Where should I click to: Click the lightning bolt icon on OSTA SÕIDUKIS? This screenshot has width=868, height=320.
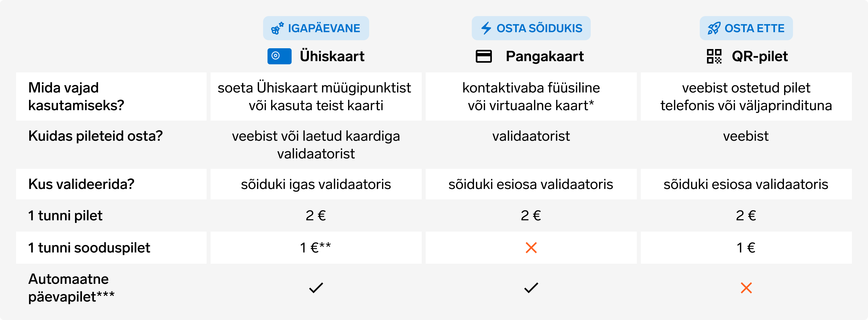click(486, 28)
